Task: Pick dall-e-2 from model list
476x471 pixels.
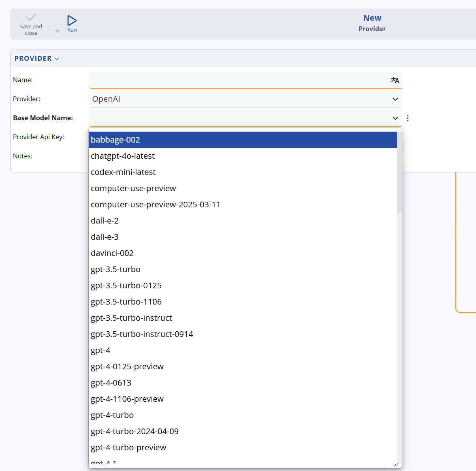Action: (243, 221)
